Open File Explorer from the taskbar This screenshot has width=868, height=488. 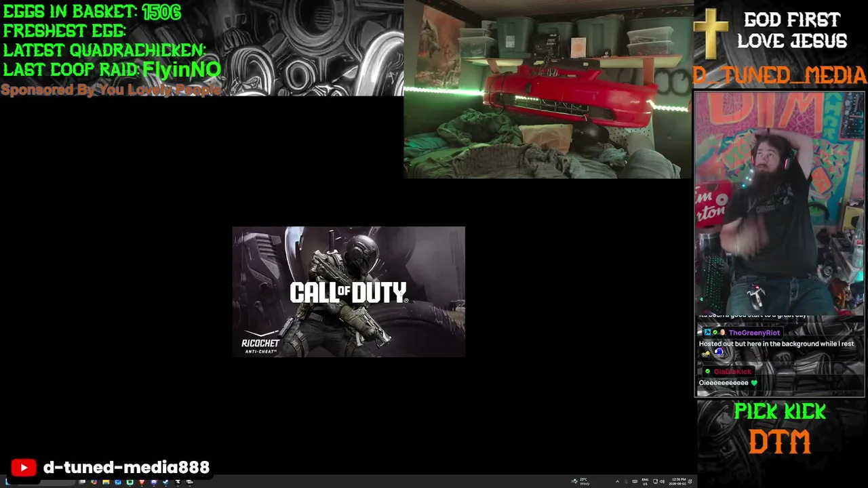coord(106,482)
